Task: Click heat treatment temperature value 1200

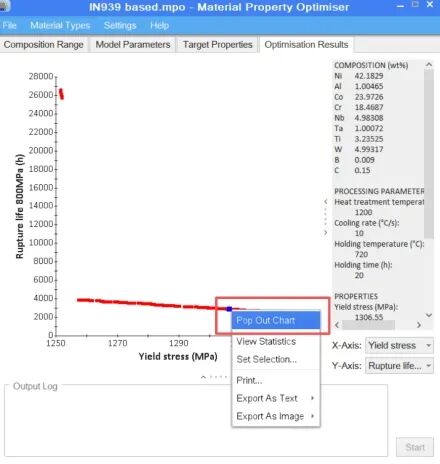Action: (363, 212)
